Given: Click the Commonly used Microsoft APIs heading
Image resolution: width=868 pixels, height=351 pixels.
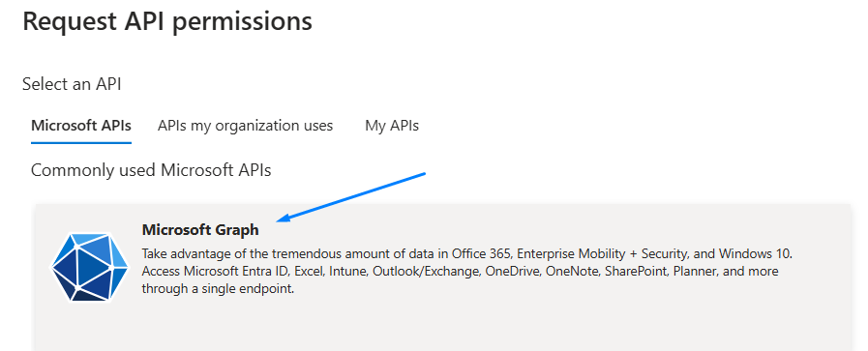Looking at the screenshot, I should pos(151,170).
